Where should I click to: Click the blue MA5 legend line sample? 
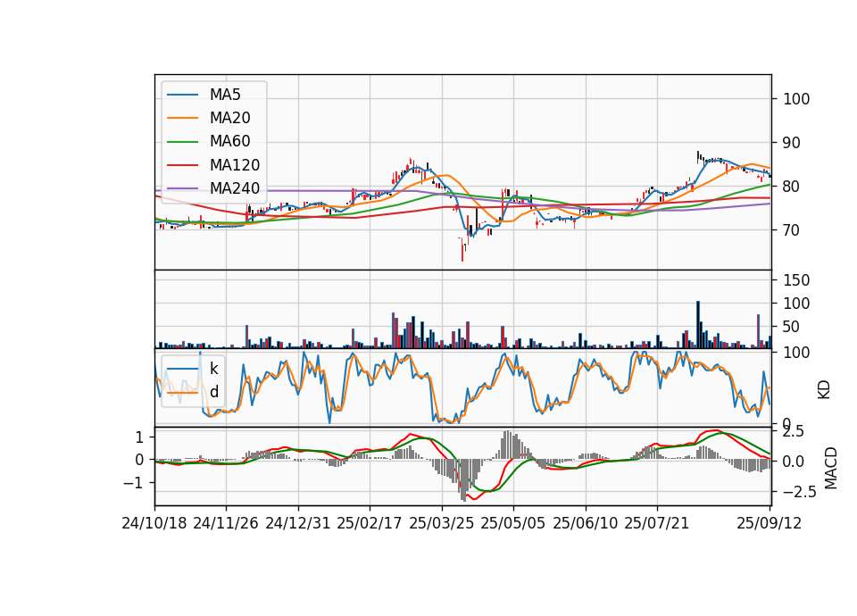click(182, 95)
